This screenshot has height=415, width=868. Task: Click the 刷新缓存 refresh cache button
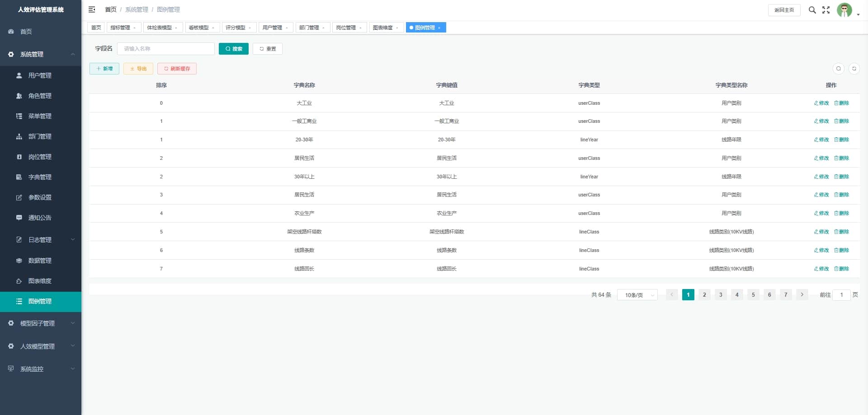click(x=177, y=69)
